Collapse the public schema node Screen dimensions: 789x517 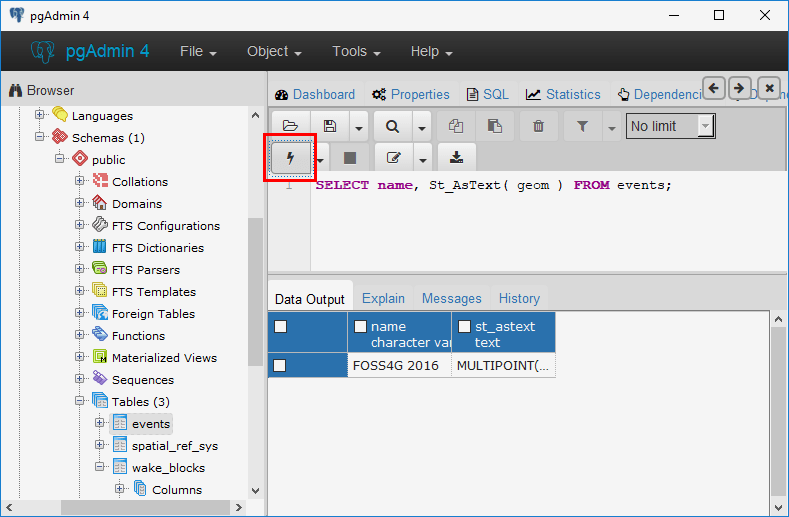[59, 159]
